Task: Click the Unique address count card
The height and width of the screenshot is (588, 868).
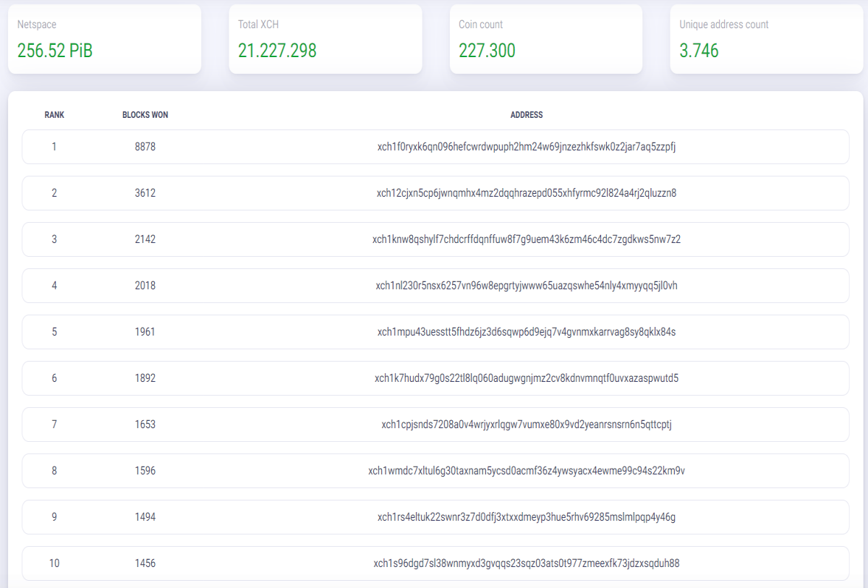Action: pyautogui.click(x=767, y=39)
